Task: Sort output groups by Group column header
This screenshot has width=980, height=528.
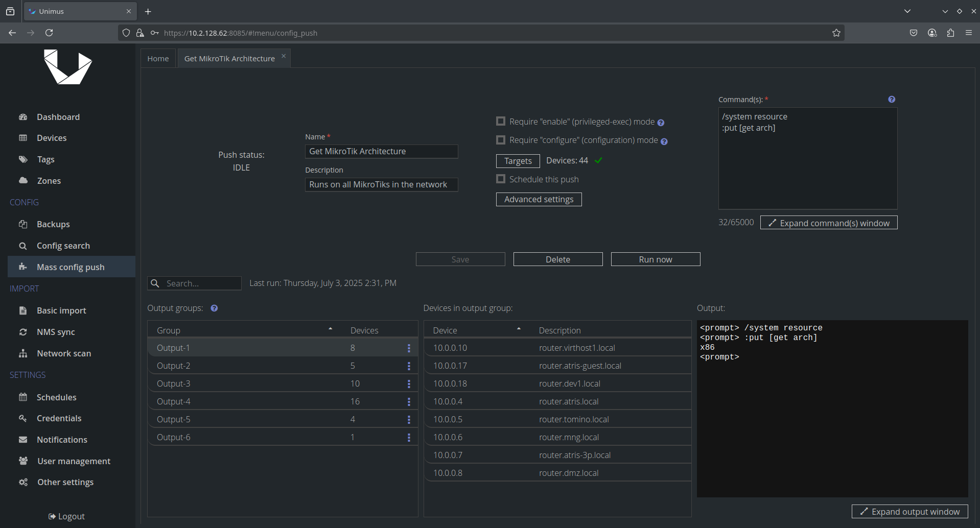Action: [169, 330]
